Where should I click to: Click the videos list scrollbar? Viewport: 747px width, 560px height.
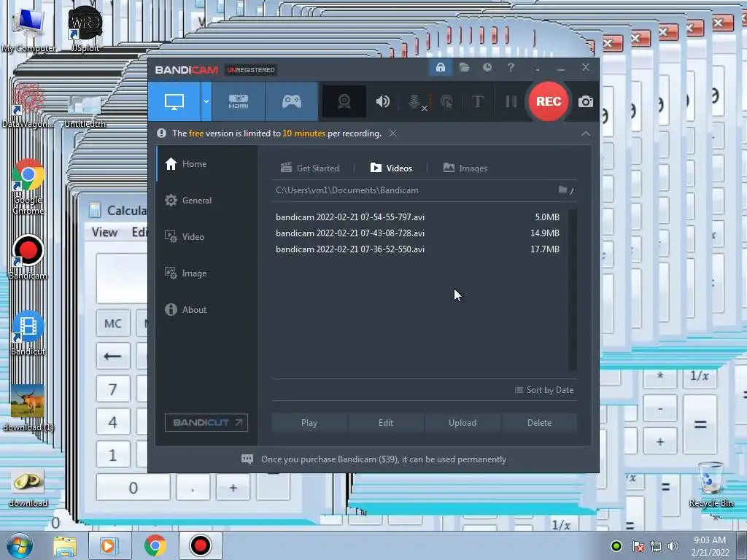point(573,289)
